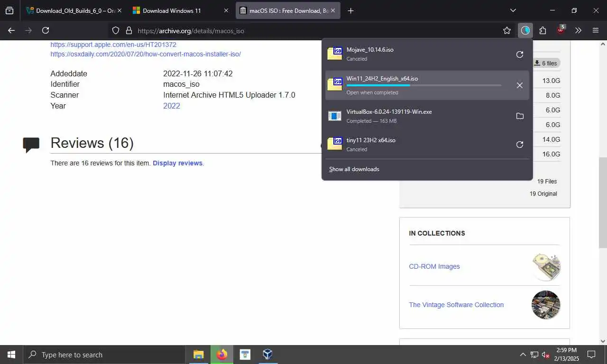
Task: Open the support.apple.com HT201372 link
Action: click(x=113, y=45)
